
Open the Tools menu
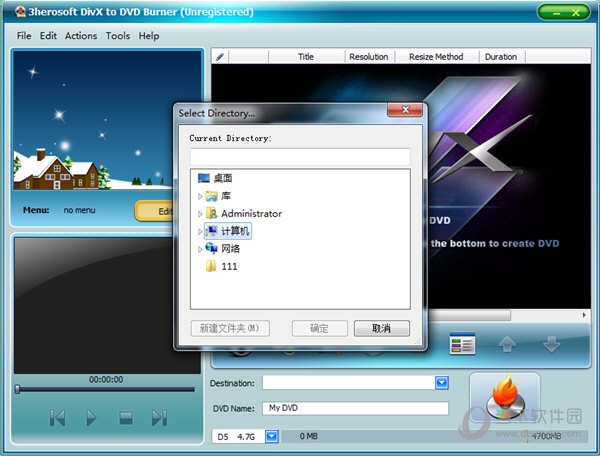(118, 36)
